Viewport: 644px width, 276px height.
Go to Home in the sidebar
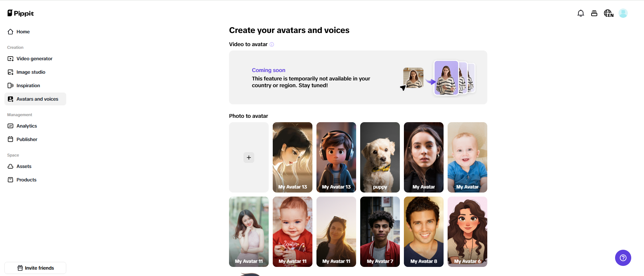[23, 32]
